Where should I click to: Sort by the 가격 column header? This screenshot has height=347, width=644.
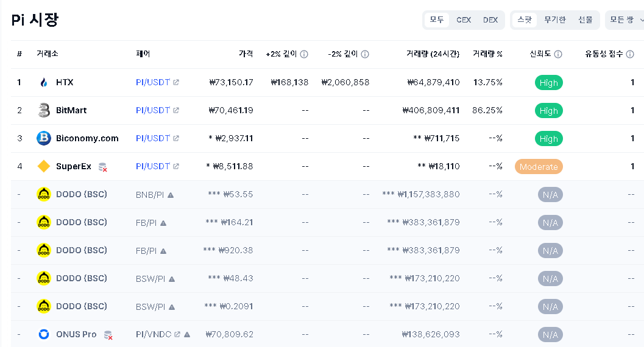[x=246, y=54]
